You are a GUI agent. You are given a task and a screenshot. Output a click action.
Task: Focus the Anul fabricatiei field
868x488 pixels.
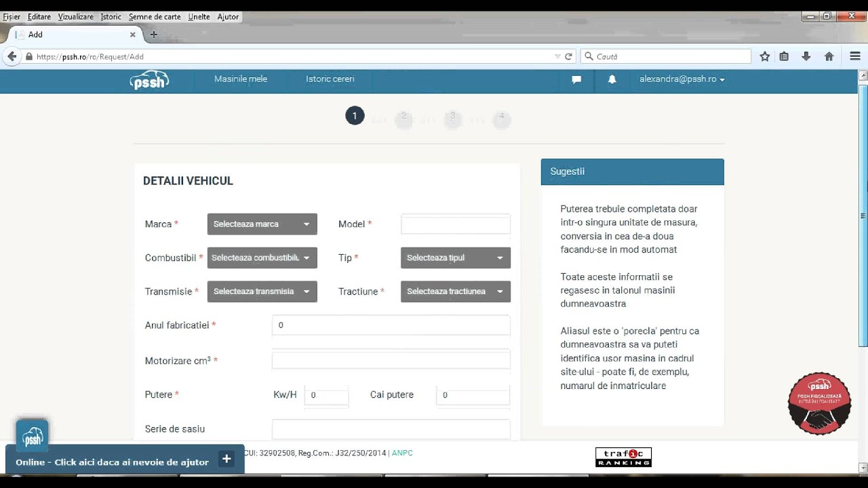coord(391,325)
